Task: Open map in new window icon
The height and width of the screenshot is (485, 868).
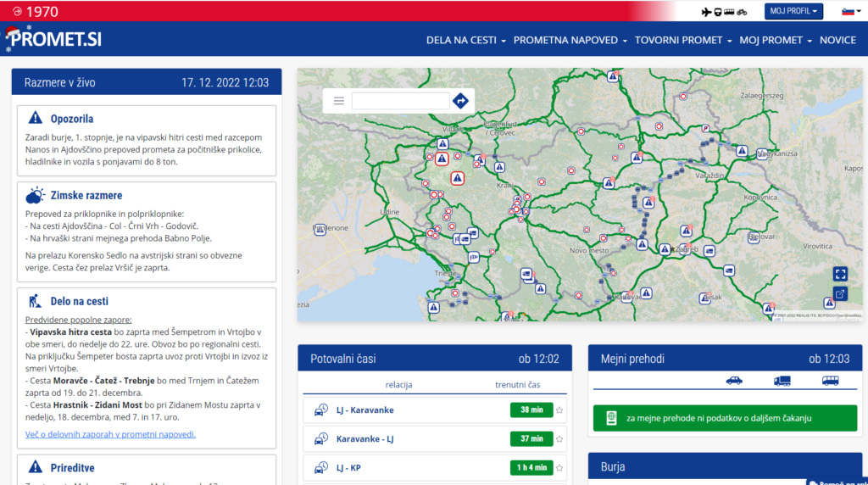Action: point(840,294)
